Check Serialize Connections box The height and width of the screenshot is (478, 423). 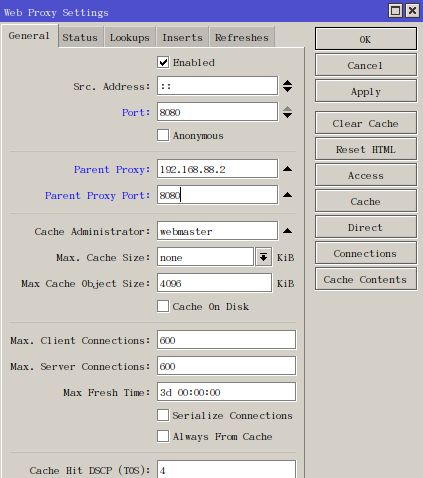pyautogui.click(x=163, y=415)
